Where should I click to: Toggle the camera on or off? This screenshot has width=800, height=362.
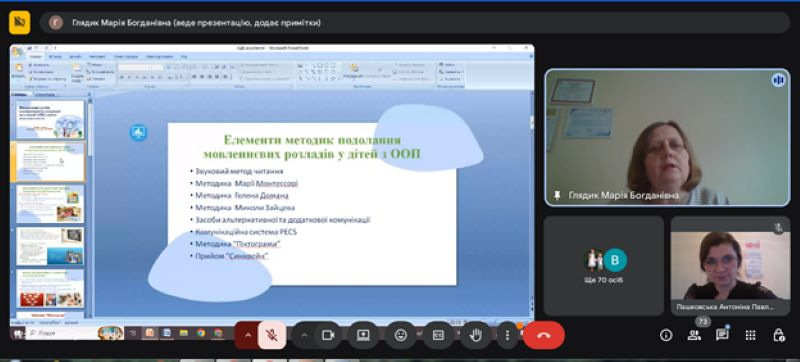tap(328, 335)
